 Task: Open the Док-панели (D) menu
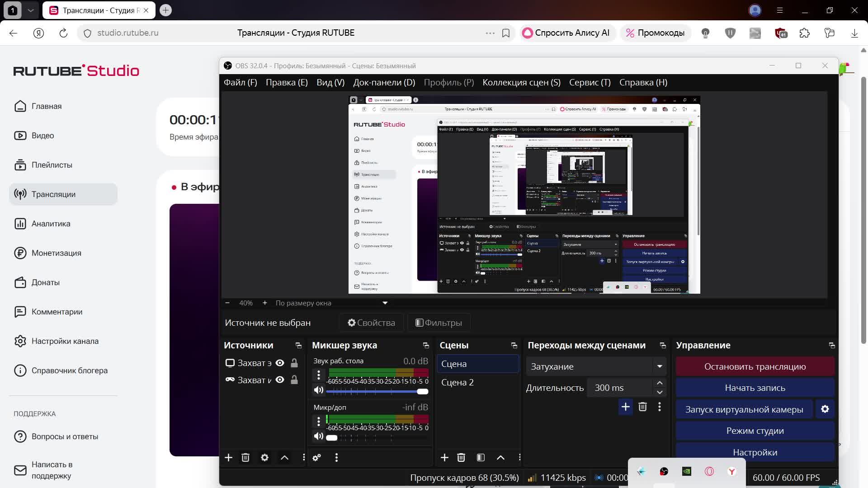click(384, 82)
